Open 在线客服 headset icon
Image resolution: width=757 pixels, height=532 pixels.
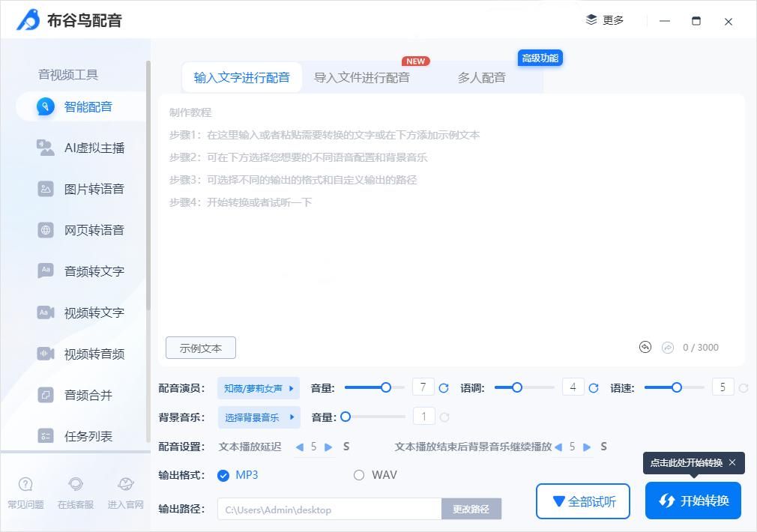point(75,484)
